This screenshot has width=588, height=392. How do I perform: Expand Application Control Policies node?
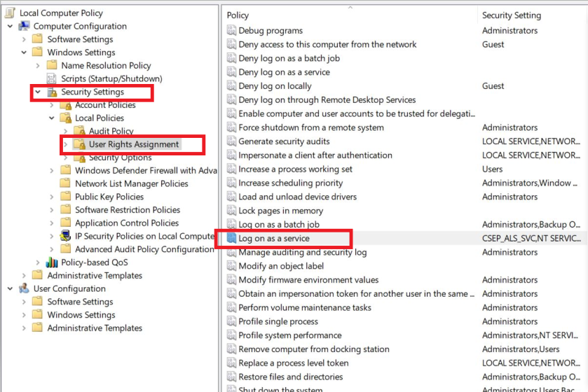pyautogui.click(x=52, y=223)
